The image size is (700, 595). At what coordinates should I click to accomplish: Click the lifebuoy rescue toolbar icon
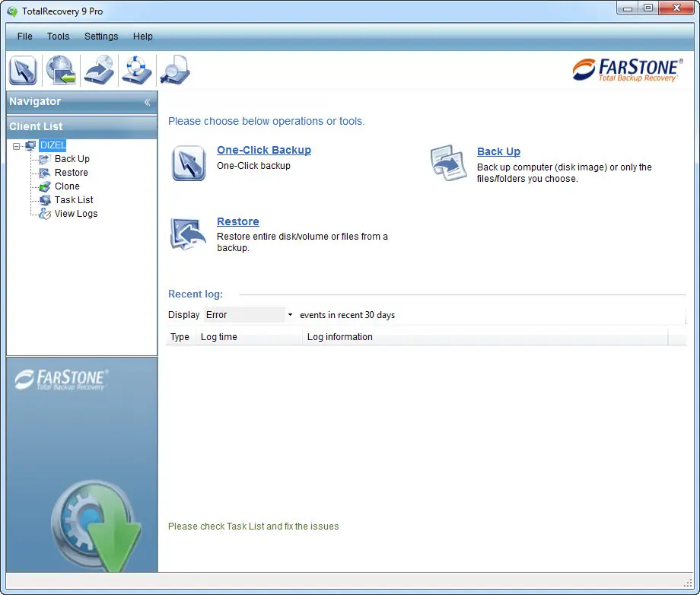pyautogui.click(x=137, y=70)
